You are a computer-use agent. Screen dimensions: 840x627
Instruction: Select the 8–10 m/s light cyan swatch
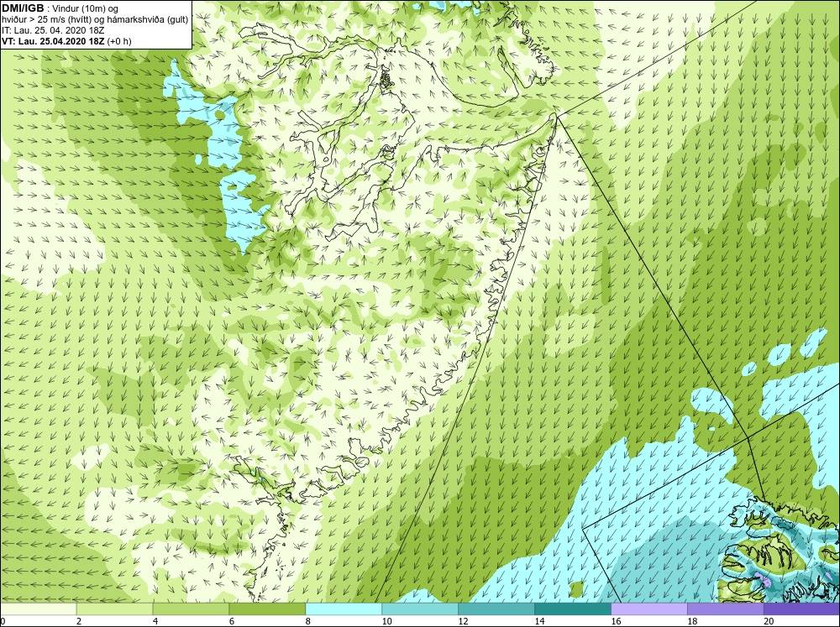[x=344, y=609]
